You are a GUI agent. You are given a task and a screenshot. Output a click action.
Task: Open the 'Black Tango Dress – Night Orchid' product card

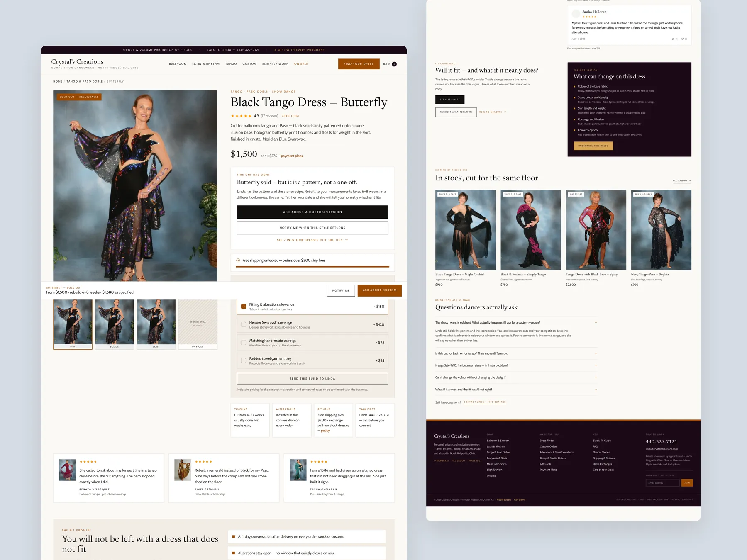465,239
